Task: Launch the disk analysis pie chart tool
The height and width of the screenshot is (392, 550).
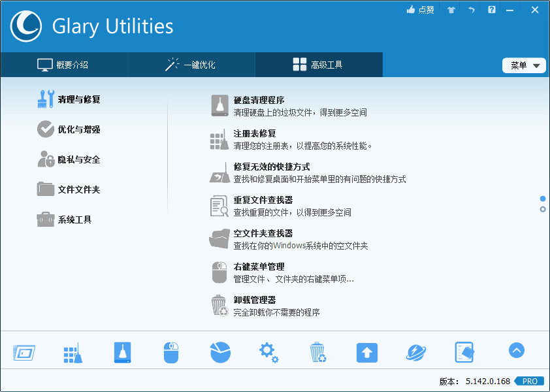Action: click(219, 352)
